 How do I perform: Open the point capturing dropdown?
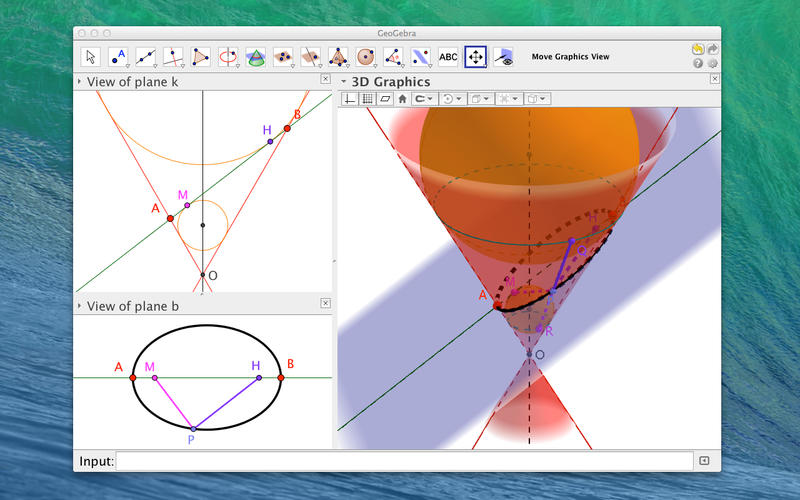(x=424, y=99)
